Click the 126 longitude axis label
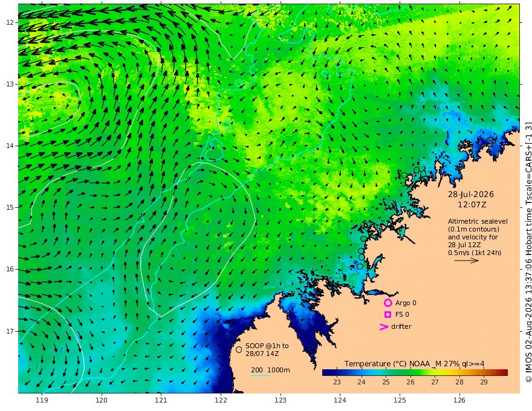Screen dimensions: 532x411 [x=459, y=401]
